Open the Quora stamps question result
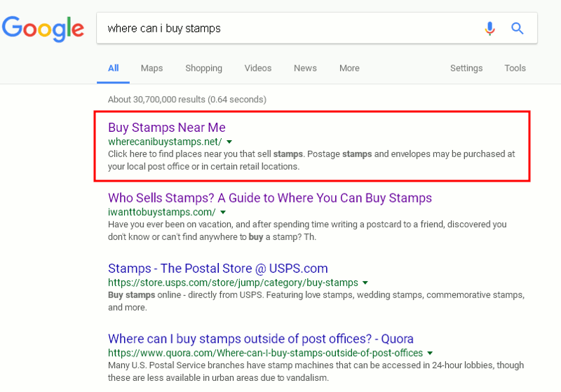 [x=261, y=339]
